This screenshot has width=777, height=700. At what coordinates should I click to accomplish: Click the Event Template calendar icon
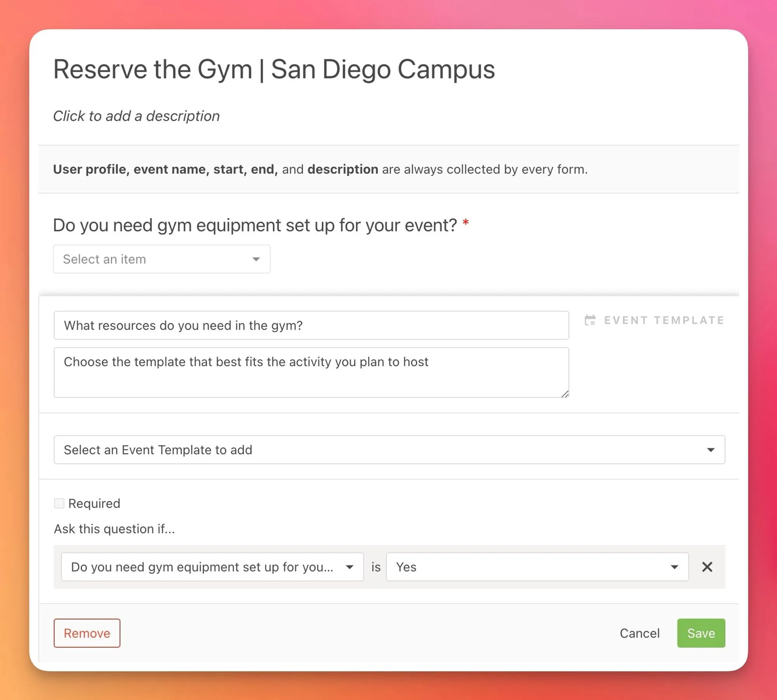tap(590, 320)
